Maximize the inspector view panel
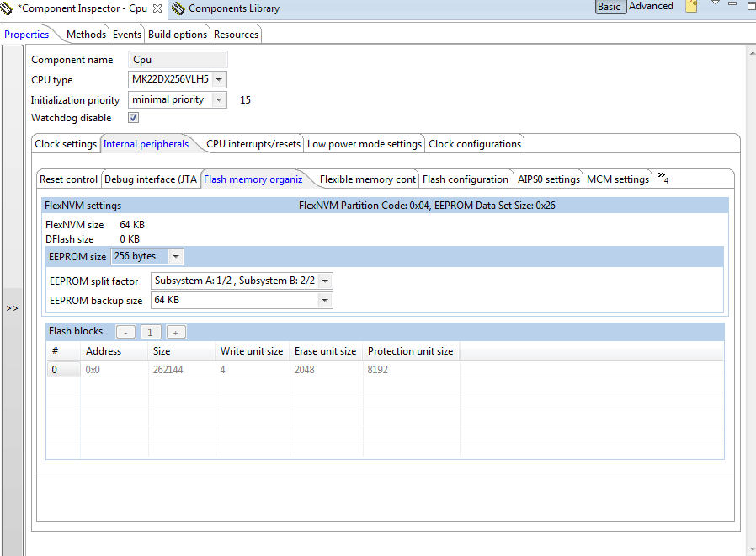 [x=751, y=6]
